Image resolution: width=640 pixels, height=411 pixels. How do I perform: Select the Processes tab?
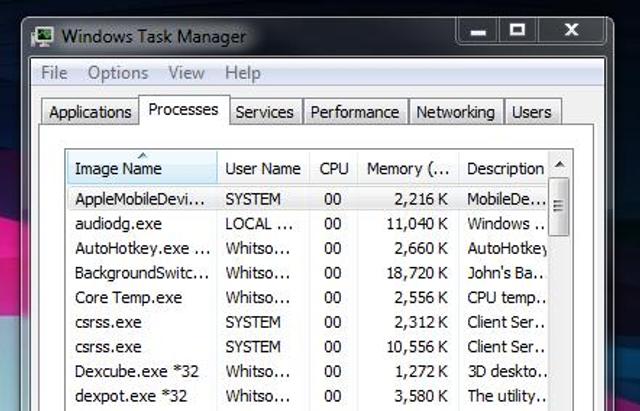[184, 109]
